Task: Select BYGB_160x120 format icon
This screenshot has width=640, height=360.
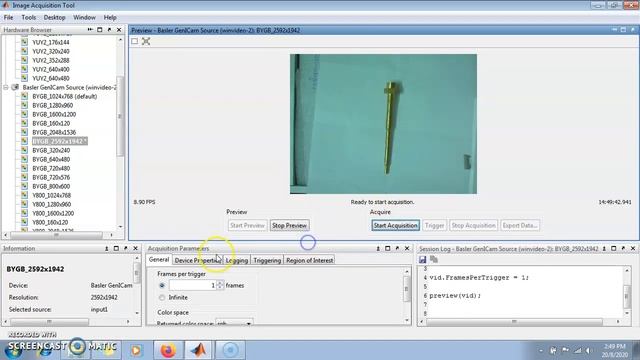Action: (24, 123)
